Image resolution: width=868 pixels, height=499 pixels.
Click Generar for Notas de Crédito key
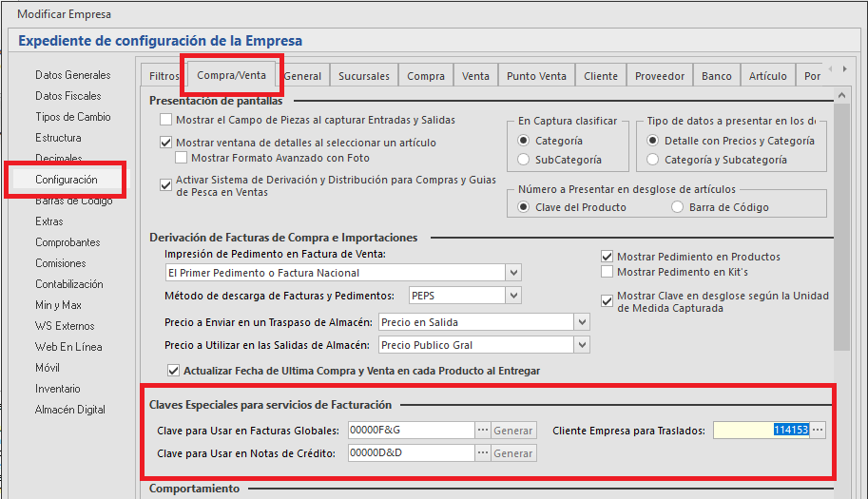513,453
